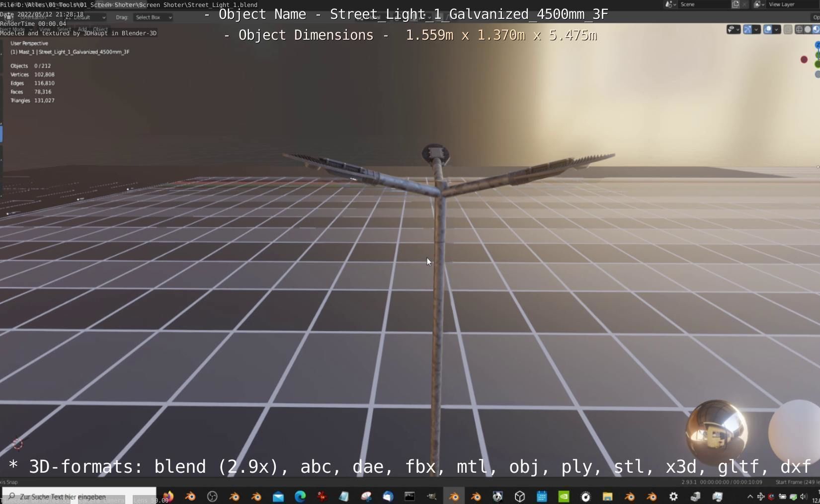Create a new scene with the copy icon
Screen dimensions: 820x504
coord(736,4)
